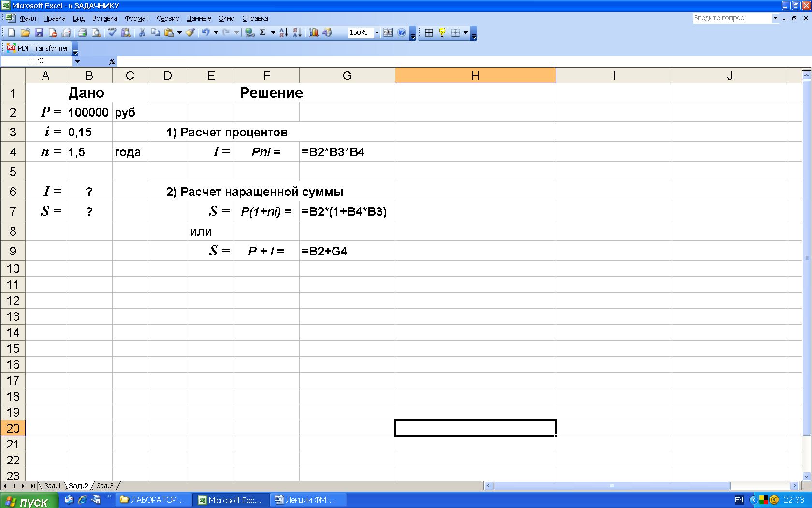Viewport: 812px width, 508px height.
Task: Activate the Format Painter brush icon
Action: click(190, 32)
